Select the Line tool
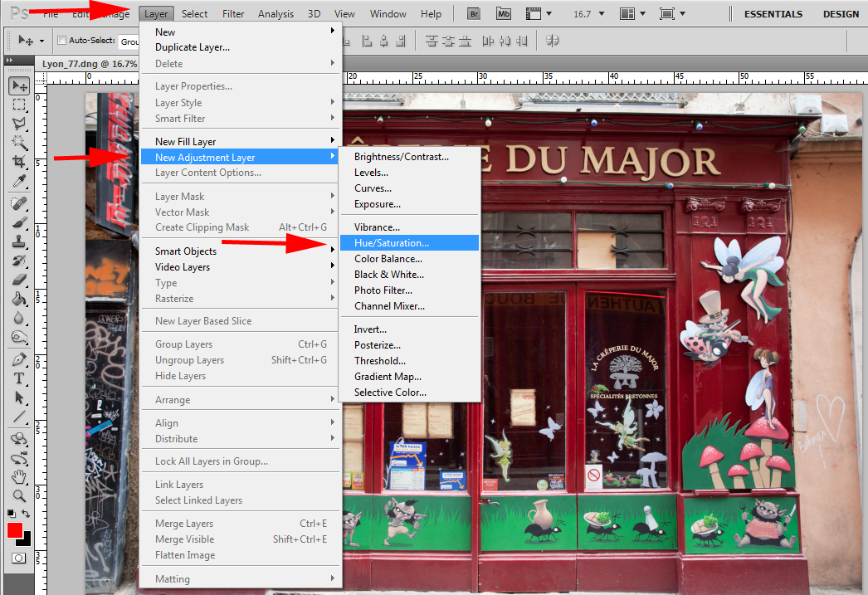The image size is (868, 595). (19, 417)
